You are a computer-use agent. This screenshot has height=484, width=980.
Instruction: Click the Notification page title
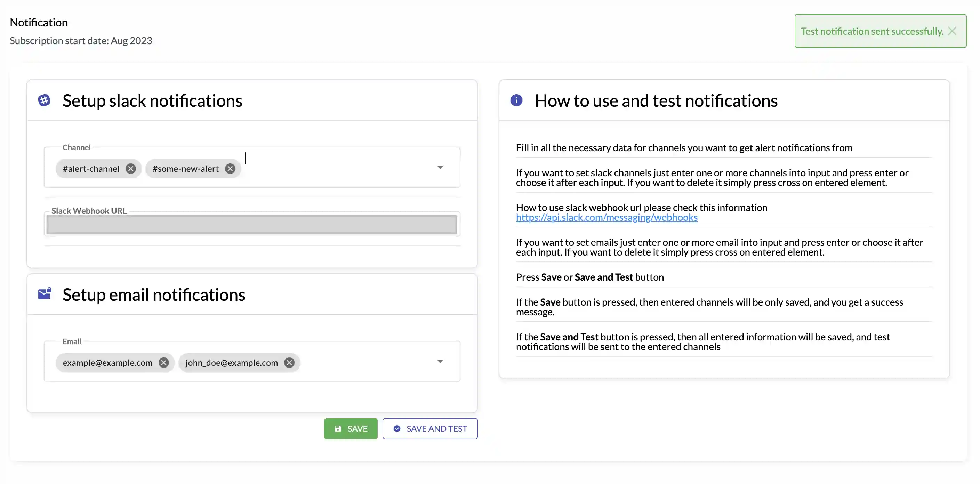click(38, 23)
